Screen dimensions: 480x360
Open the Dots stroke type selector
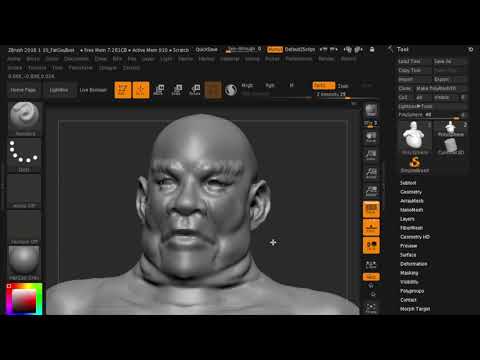click(24, 155)
